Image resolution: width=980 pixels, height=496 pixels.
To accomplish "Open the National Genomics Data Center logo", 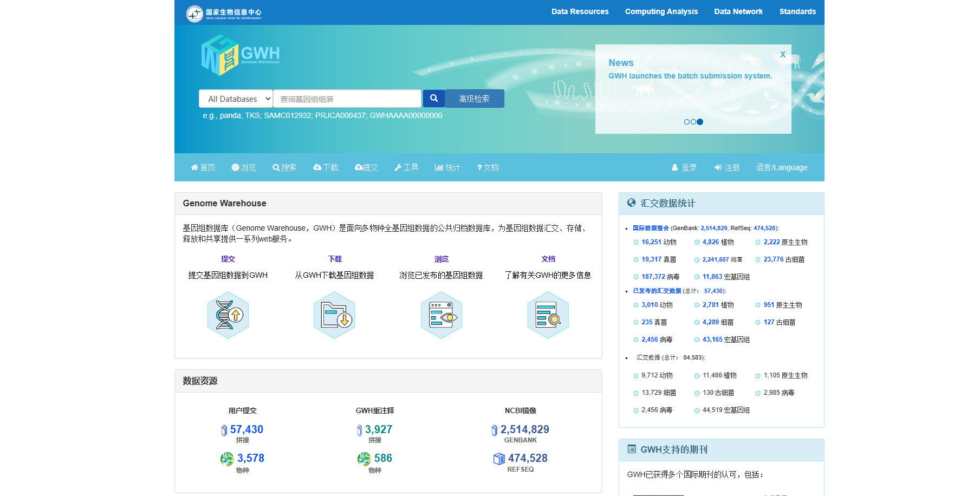I will pyautogui.click(x=224, y=13).
